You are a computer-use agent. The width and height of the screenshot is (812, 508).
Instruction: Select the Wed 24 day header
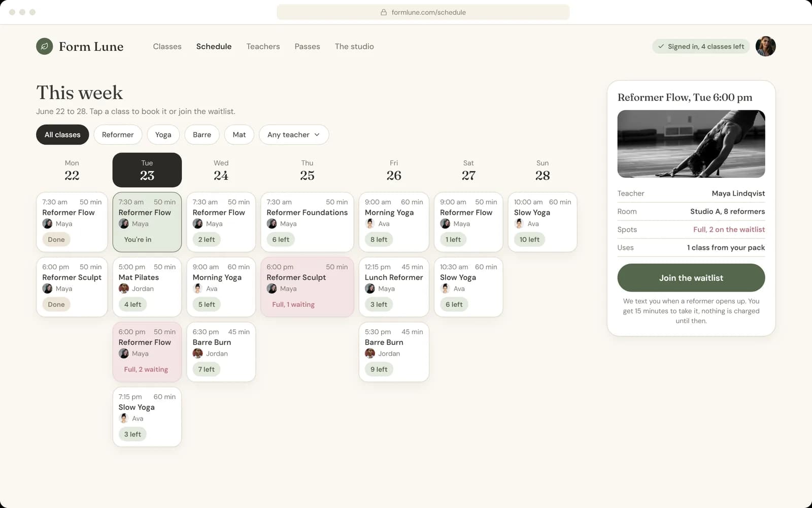point(221,170)
